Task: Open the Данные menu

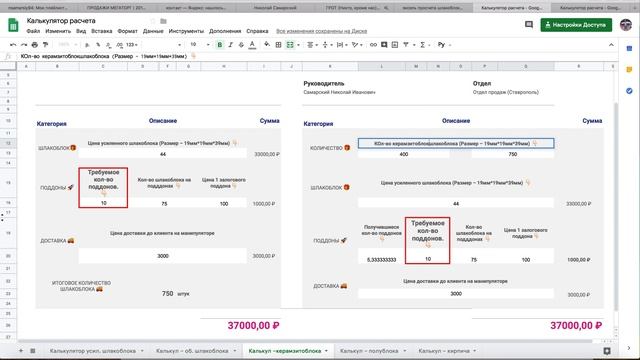Action: [153, 31]
